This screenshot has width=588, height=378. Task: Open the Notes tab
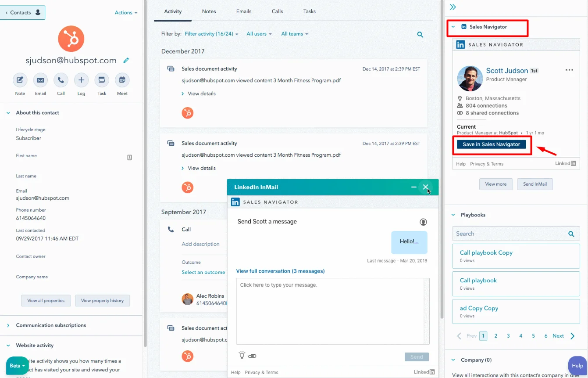(209, 11)
